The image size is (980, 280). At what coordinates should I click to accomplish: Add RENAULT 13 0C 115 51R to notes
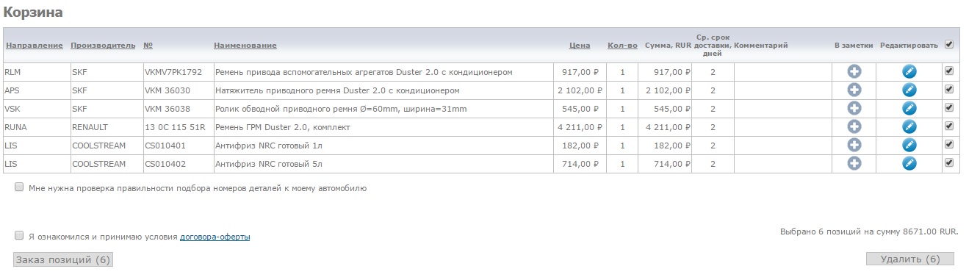click(854, 126)
